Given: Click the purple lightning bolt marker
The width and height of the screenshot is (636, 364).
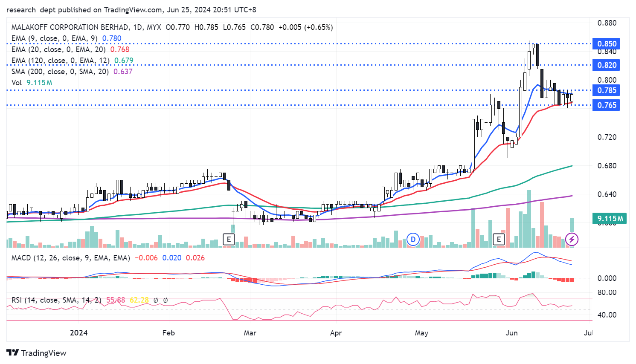Looking at the screenshot, I should (x=572, y=239).
